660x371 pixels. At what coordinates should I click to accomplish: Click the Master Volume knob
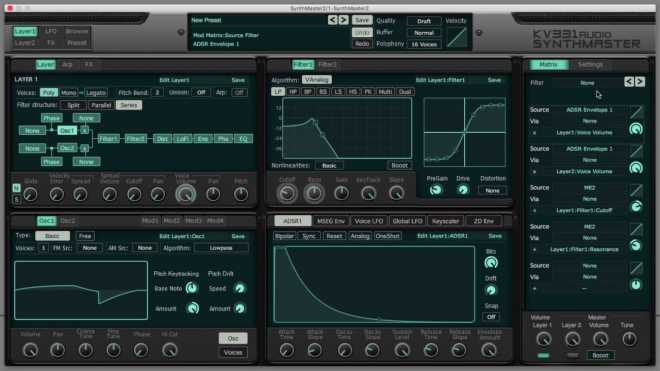600,339
